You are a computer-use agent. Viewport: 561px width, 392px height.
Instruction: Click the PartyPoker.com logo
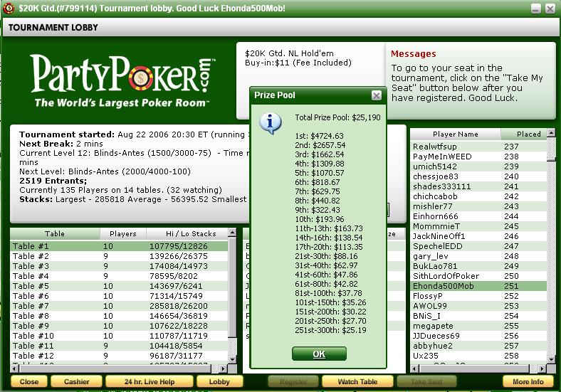tap(122, 81)
